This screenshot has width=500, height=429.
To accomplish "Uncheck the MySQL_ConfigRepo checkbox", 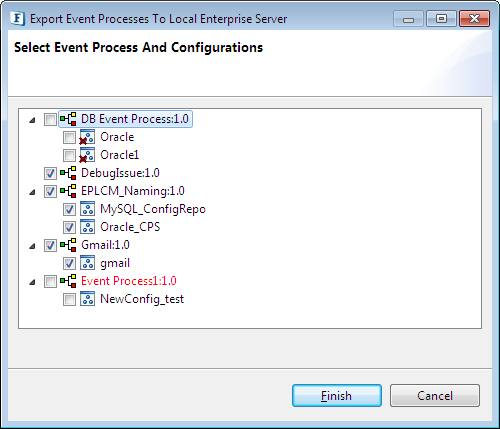I will click(69, 209).
